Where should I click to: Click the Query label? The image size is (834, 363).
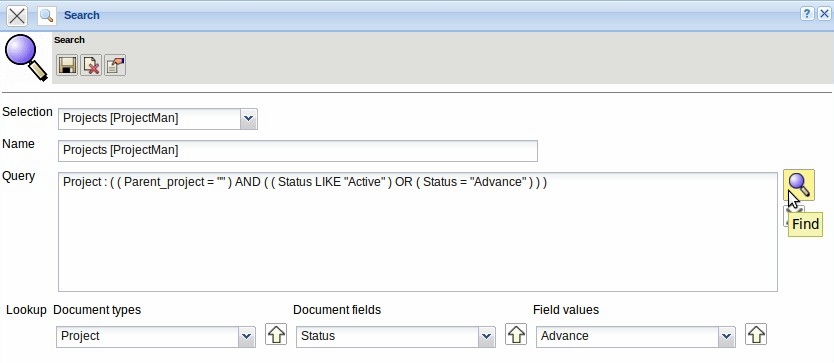click(x=19, y=176)
